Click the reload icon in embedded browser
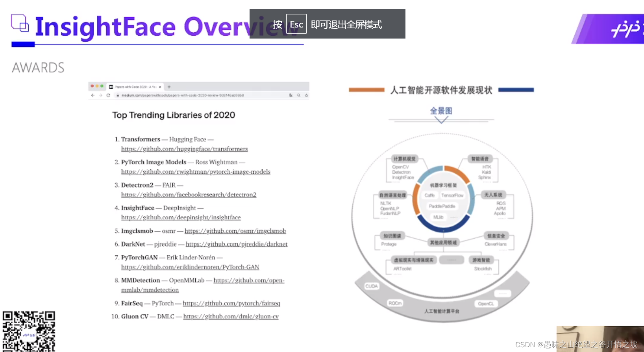644x352 pixels. [108, 95]
